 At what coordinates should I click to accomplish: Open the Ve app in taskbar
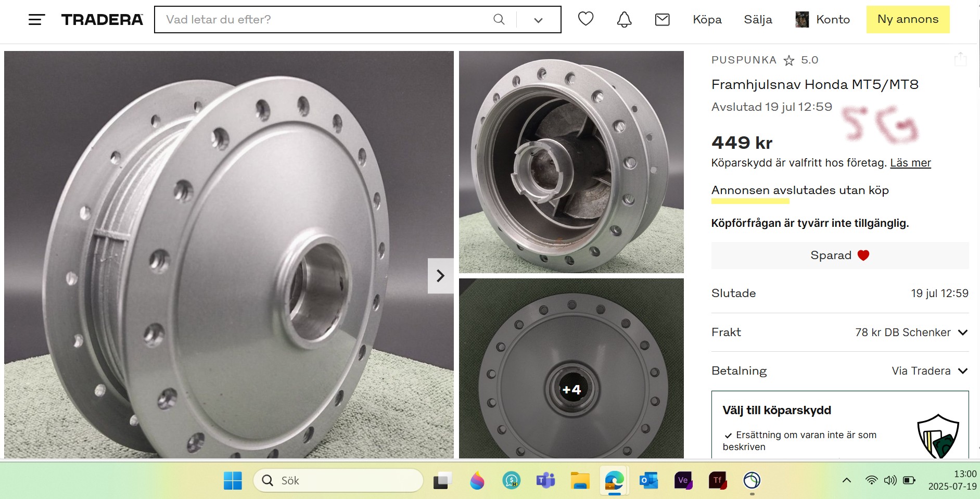tap(683, 480)
